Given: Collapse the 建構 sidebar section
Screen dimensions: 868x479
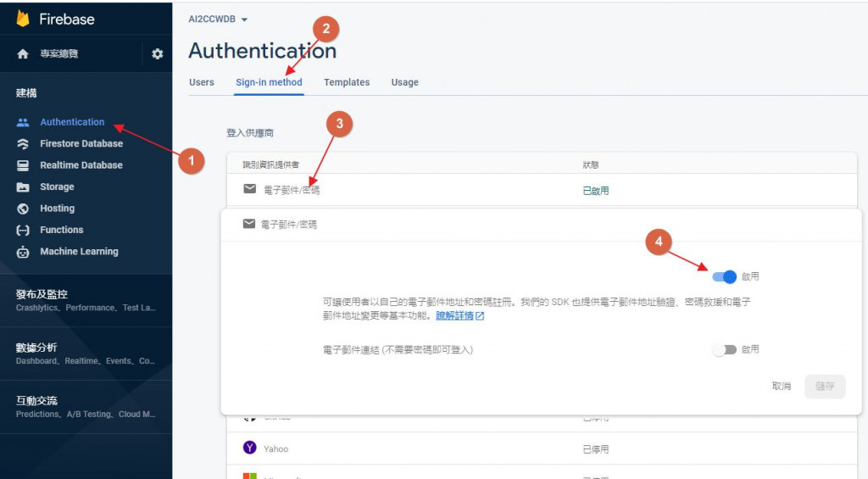Looking at the screenshot, I should pos(26,93).
